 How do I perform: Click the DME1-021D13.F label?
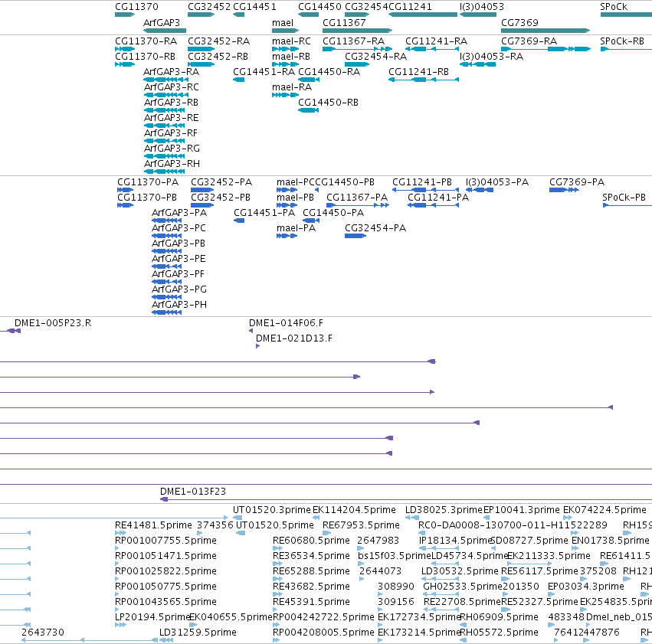(294, 338)
